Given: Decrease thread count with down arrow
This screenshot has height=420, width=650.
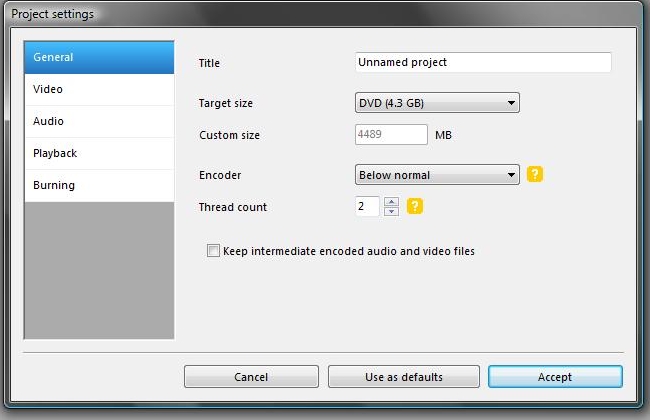Looking at the screenshot, I should pos(391,211).
